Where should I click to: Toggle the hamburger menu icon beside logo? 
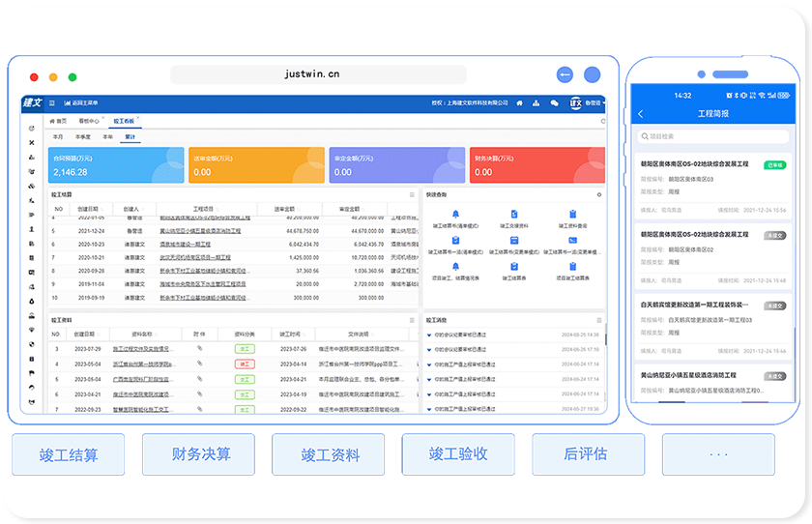51,102
